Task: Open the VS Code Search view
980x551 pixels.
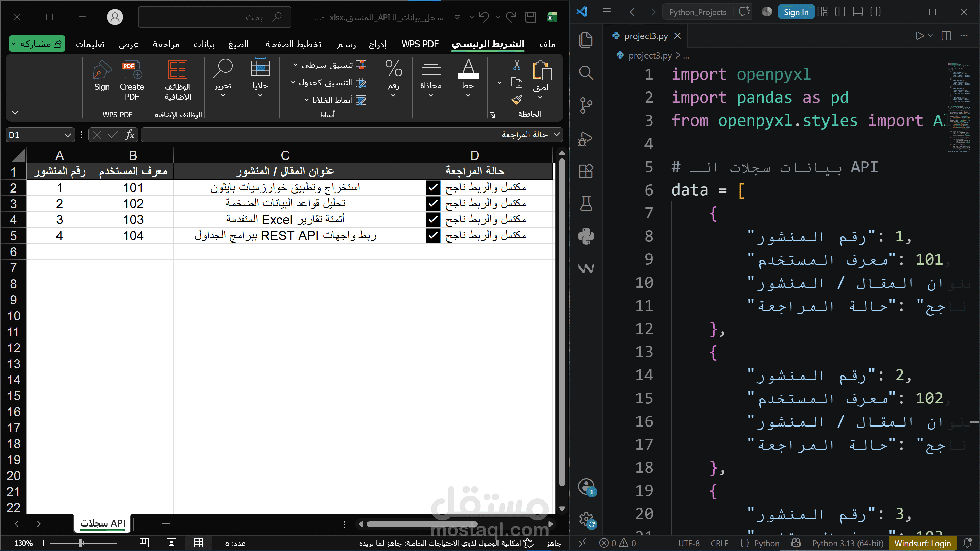Action: (x=586, y=72)
